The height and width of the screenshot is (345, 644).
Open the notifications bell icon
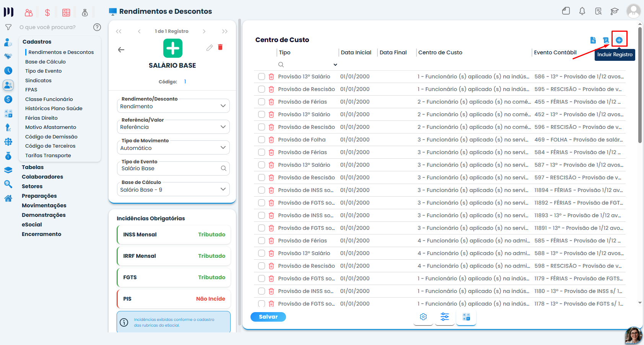point(582,11)
